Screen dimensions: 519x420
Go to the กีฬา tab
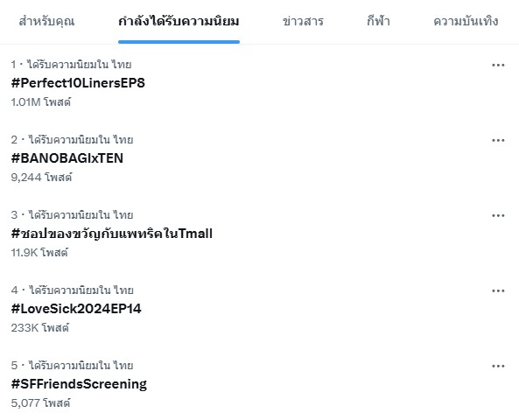[x=378, y=22]
